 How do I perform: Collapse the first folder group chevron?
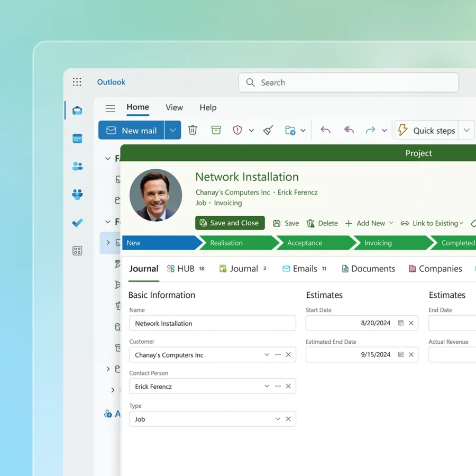[x=108, y=159]
